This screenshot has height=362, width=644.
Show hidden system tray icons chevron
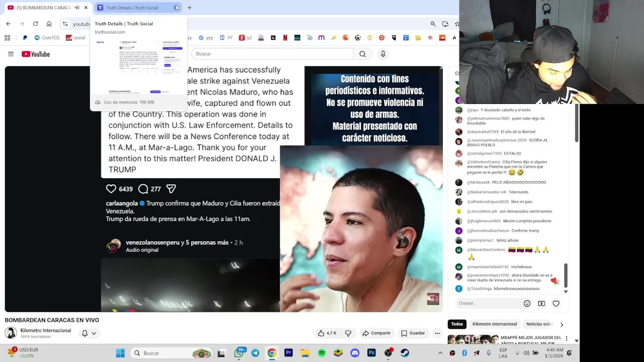click(x=440, y=353)
